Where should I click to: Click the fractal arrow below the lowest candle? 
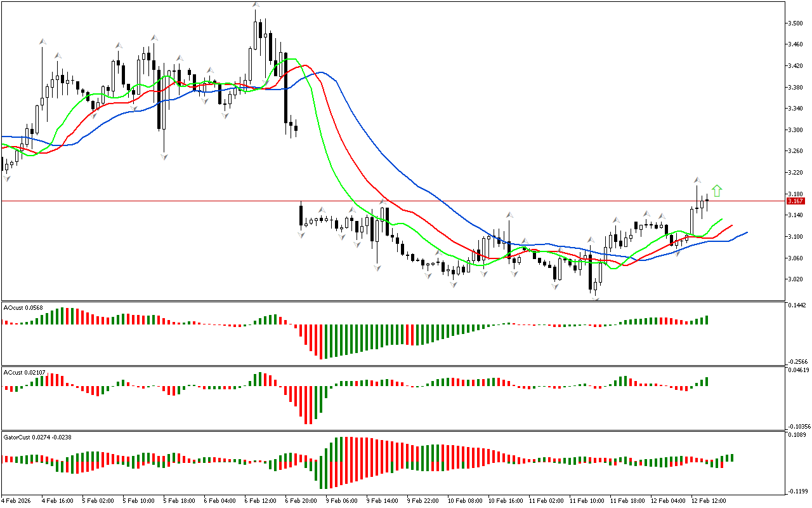tap(595, 297)
